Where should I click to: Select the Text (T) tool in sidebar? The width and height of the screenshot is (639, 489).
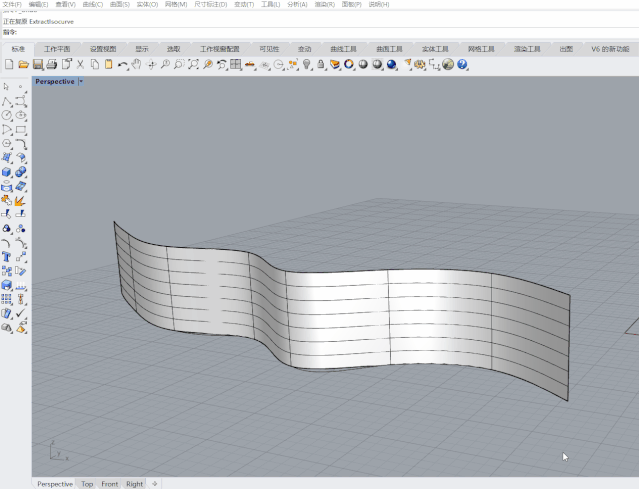tap(7, 256)
